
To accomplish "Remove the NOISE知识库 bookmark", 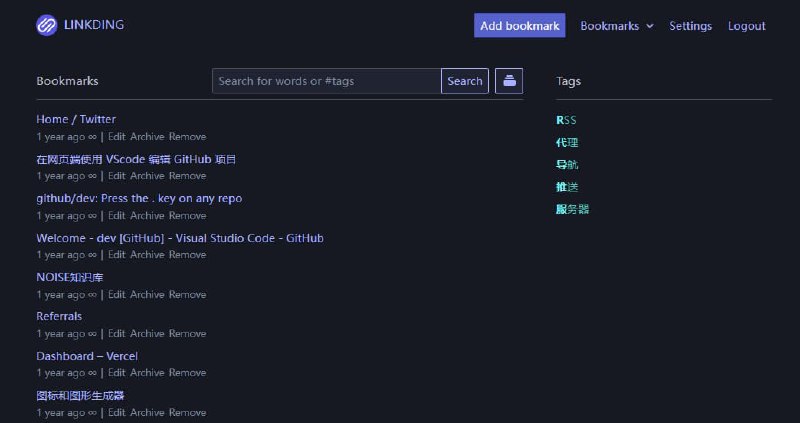I will pyautogui.click(x=188, y=295).
